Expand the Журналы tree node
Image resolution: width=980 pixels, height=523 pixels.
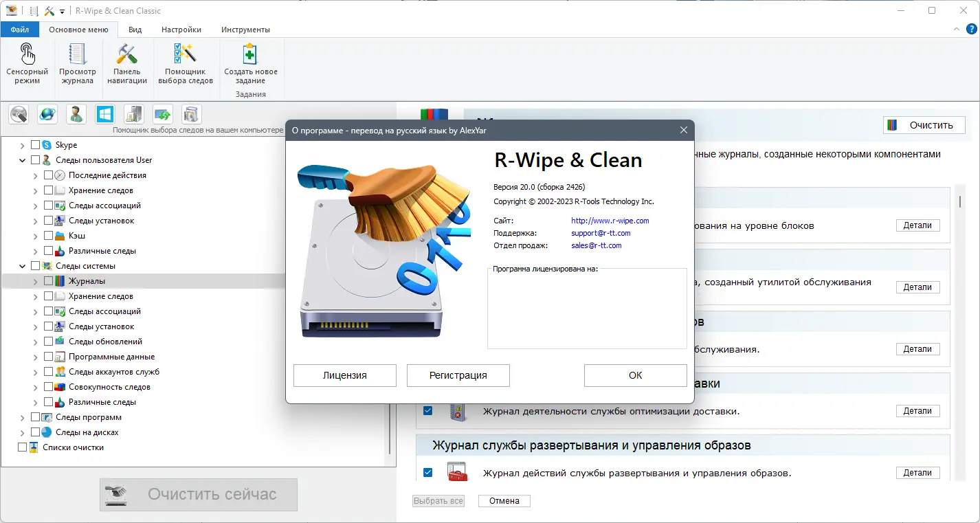[x=35, y=281]
